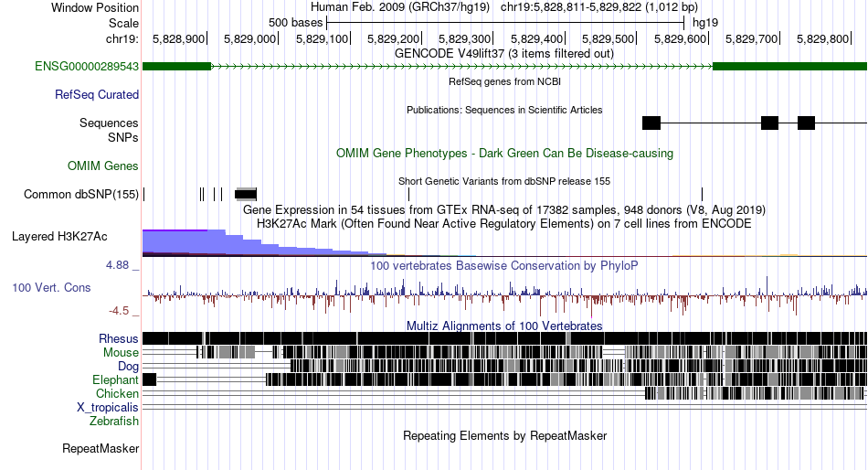This screenshot has height=470, width=868.
Task: Open the 100 Vert. Cons track label
Action: click(51, 288)
